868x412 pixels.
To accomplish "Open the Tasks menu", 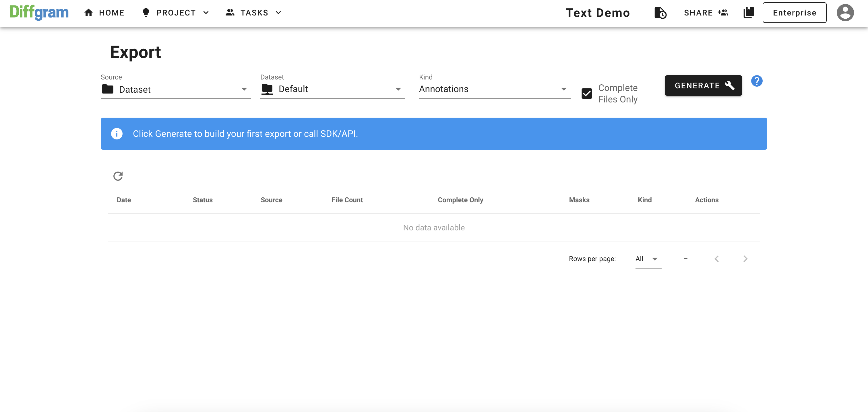I will 253,13.
